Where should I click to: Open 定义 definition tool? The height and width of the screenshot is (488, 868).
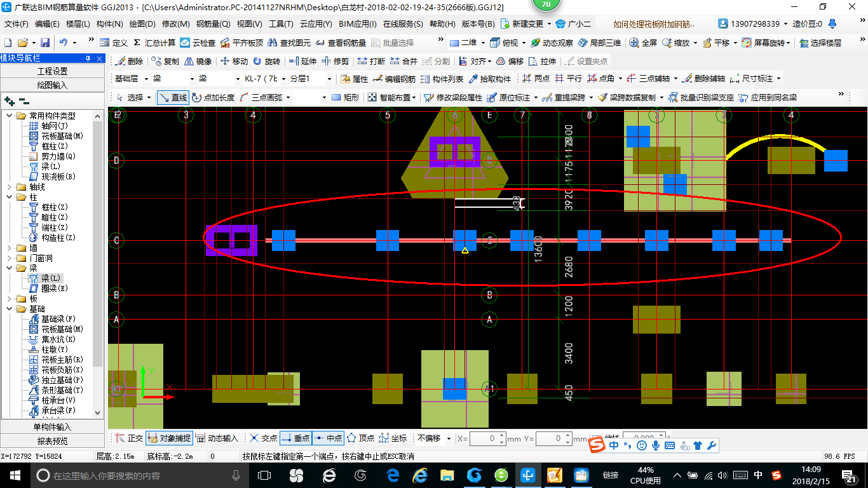114,43
